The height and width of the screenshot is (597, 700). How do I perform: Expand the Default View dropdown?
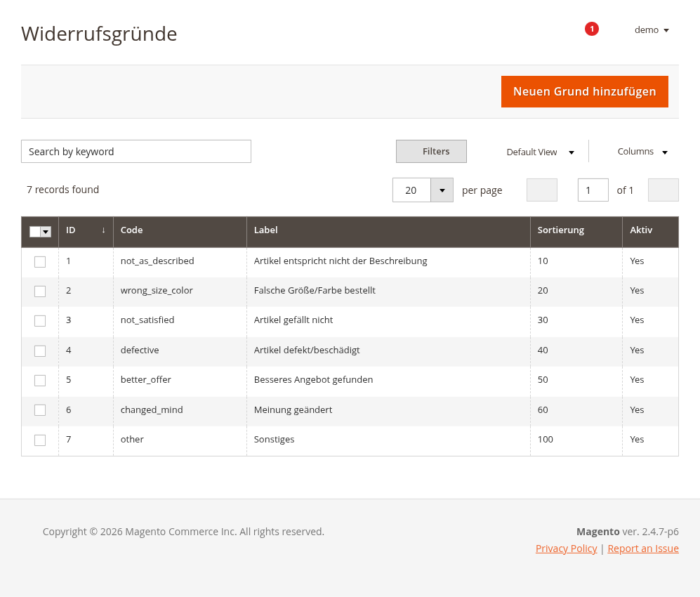click(540, 152)
